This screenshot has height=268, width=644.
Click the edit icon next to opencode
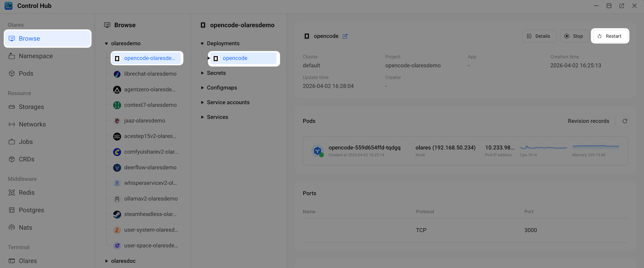[x=345, y=36]
